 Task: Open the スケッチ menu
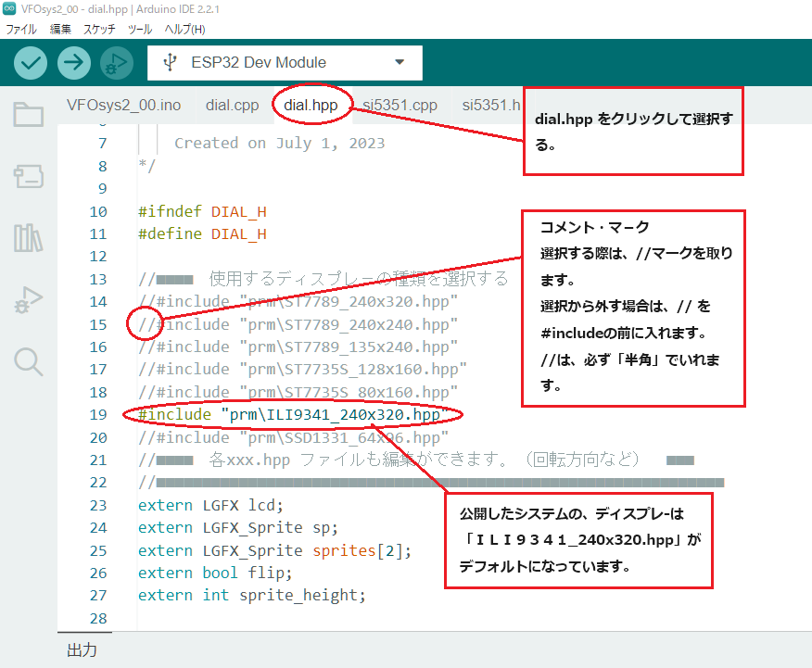point(99,30)
